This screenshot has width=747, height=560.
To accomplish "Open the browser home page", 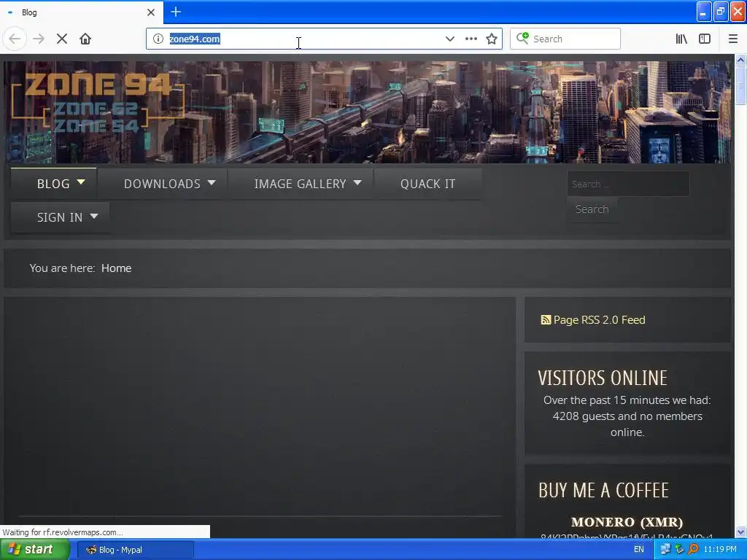I will [x=85, y=39].
